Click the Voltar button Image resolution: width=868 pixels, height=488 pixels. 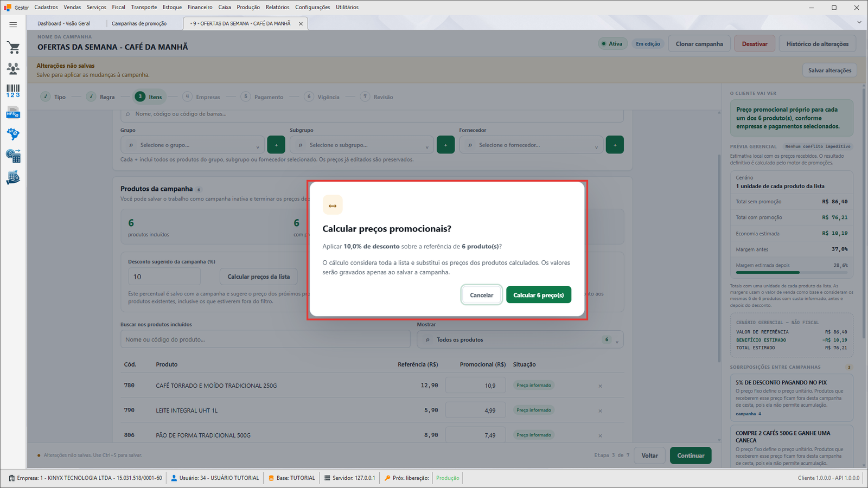[x=650, y=455]
